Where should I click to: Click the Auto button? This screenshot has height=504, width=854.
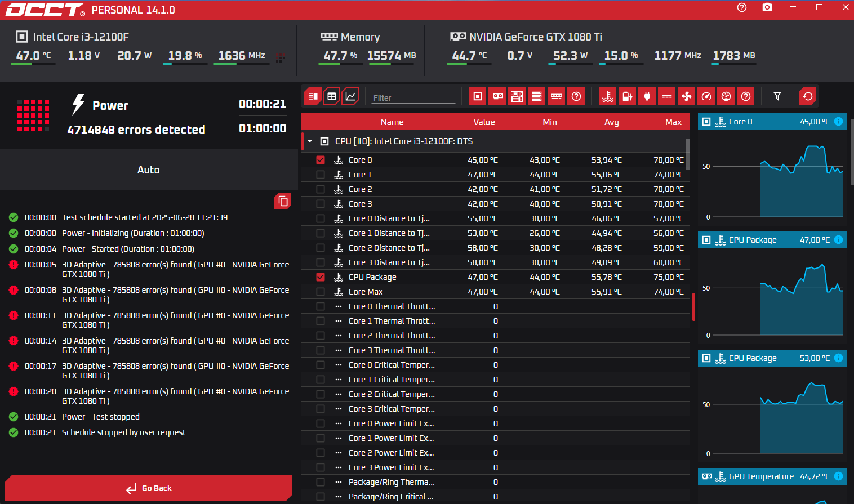click(x=149, y=170)
